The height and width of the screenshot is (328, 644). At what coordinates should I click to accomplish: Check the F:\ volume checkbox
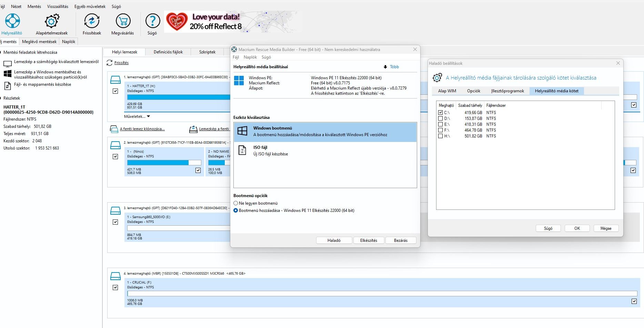click(440, 130)
